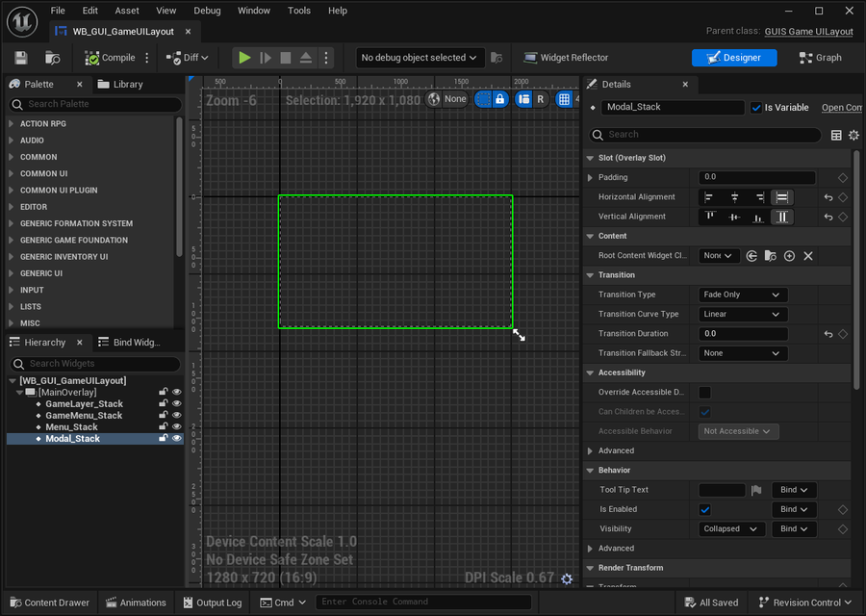The width and height of the screenshot is (866, 616).
Task: Open the Tools menu
Action: (299, 11)
